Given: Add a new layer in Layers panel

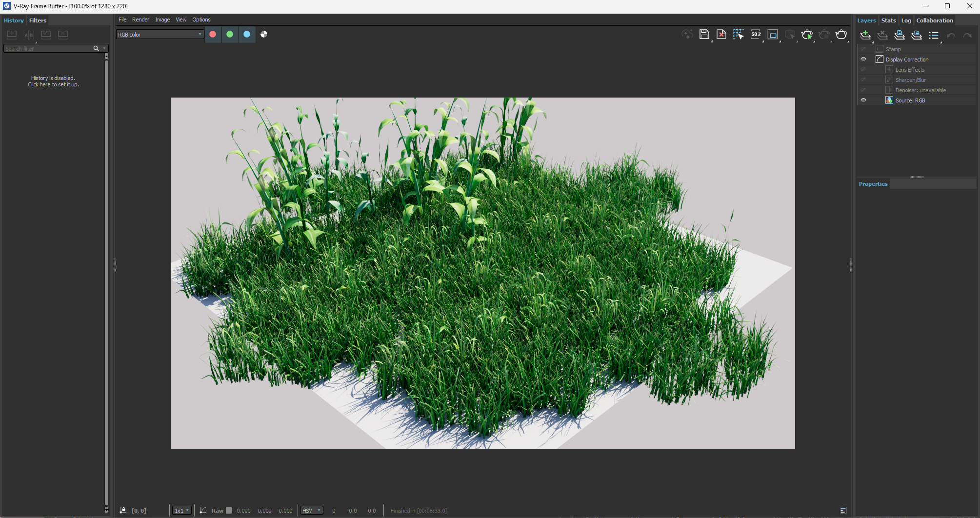Looking at the screenshot, I should coord(865,35).
